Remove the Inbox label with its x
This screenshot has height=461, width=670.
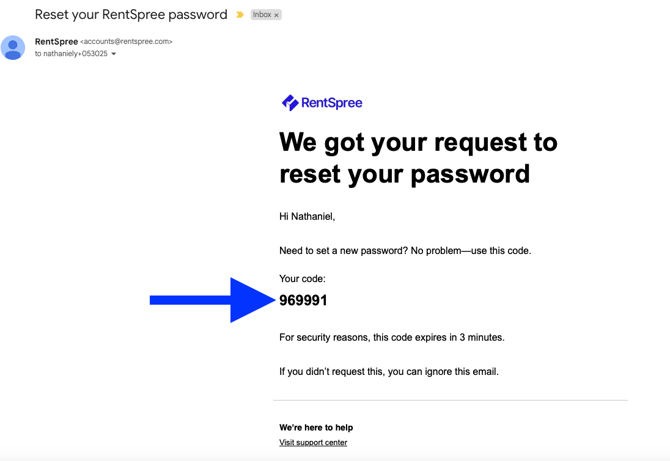pyautogui.click(x=276, y=15)
